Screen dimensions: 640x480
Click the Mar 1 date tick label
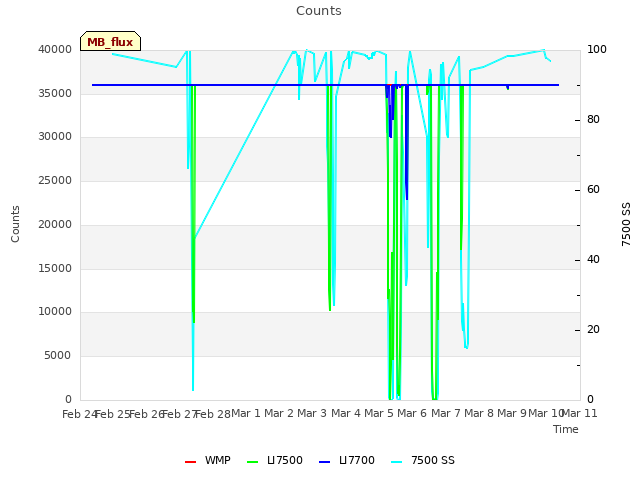point(246,413)
